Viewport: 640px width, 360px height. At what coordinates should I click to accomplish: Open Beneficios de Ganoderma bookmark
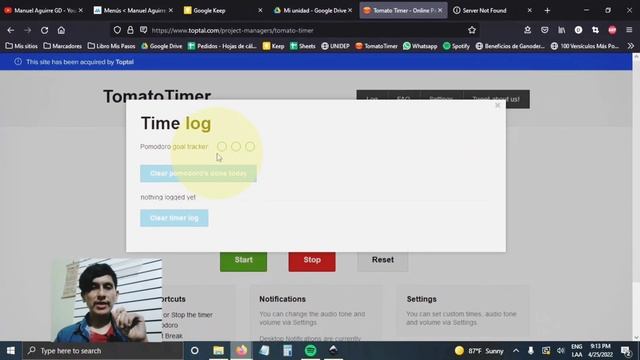[x=510, y=46]
